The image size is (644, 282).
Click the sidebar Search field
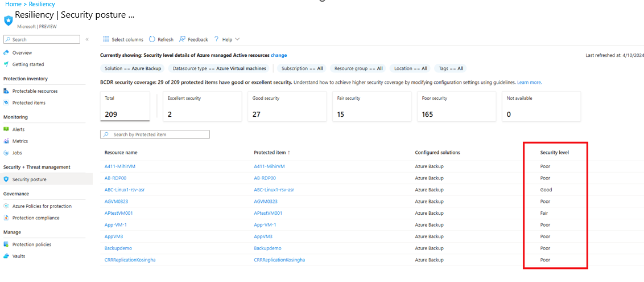click(42, 39)
